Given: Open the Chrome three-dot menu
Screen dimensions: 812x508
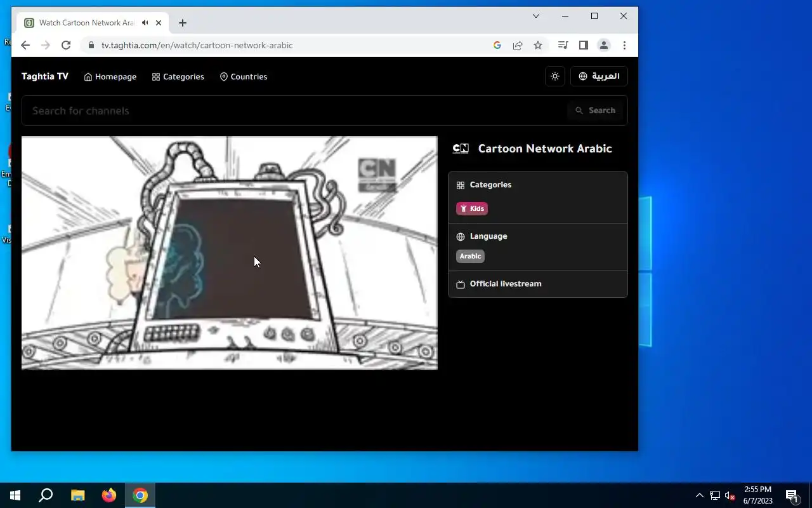Looking at the screenshot, I should click(624, 45).
